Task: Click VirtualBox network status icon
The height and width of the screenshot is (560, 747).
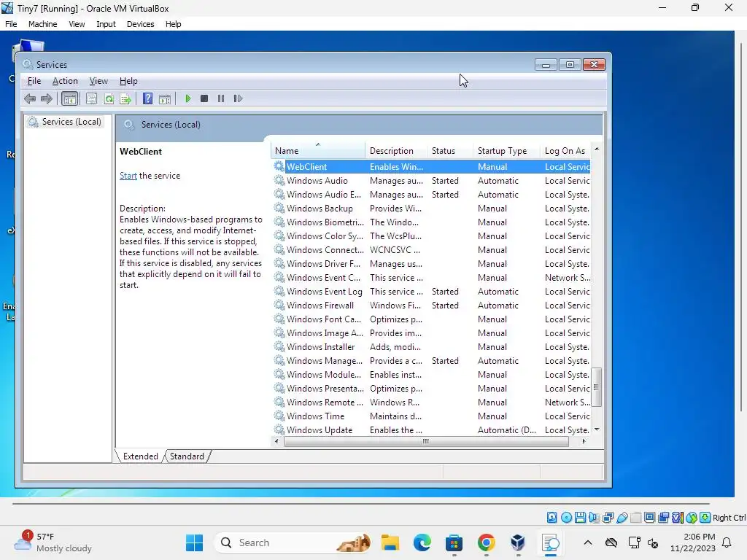Action: point(608,518)
